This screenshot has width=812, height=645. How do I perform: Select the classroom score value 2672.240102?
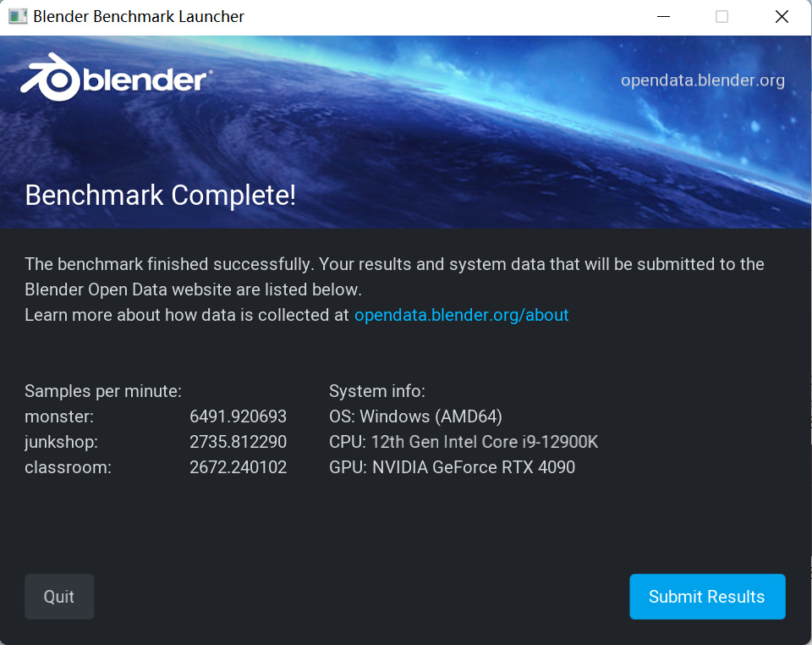tap(238, 467)
